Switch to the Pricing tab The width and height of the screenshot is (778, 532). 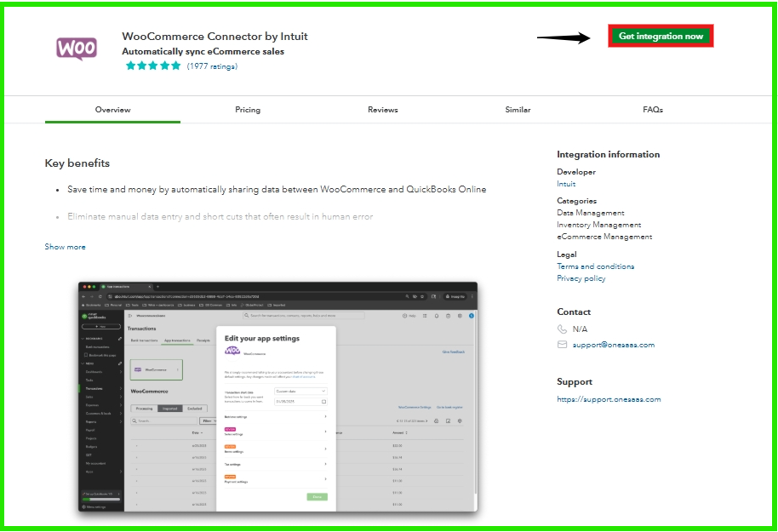(248, 110)
